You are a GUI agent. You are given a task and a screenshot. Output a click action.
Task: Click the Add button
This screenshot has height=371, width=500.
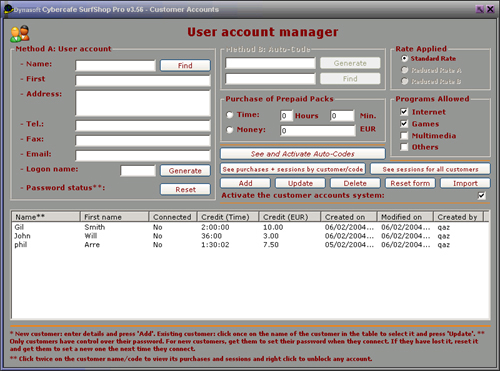[x=245, y=183]
